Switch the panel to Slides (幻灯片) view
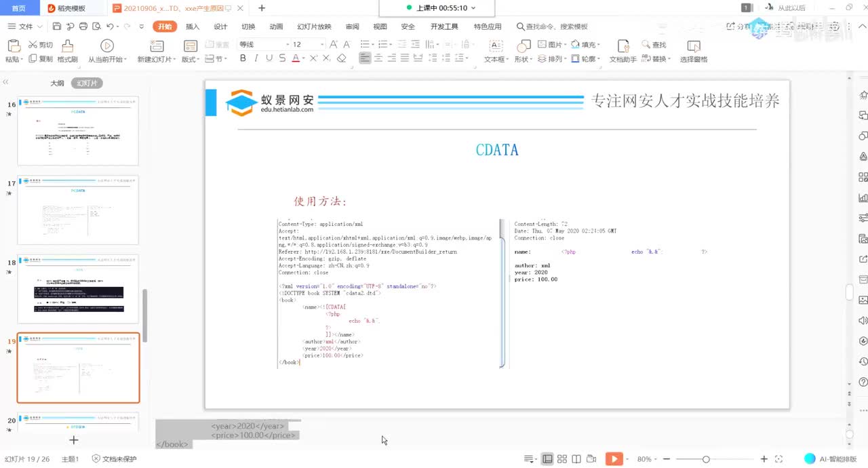Image resolution: width=868 pixels, height=468 pixels. coord(87,83)
